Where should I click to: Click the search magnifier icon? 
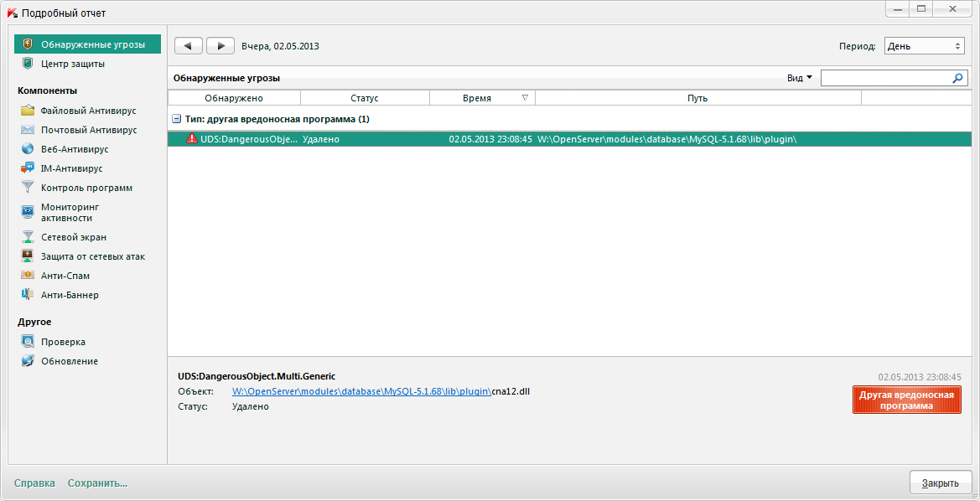(x=958, y=78)
